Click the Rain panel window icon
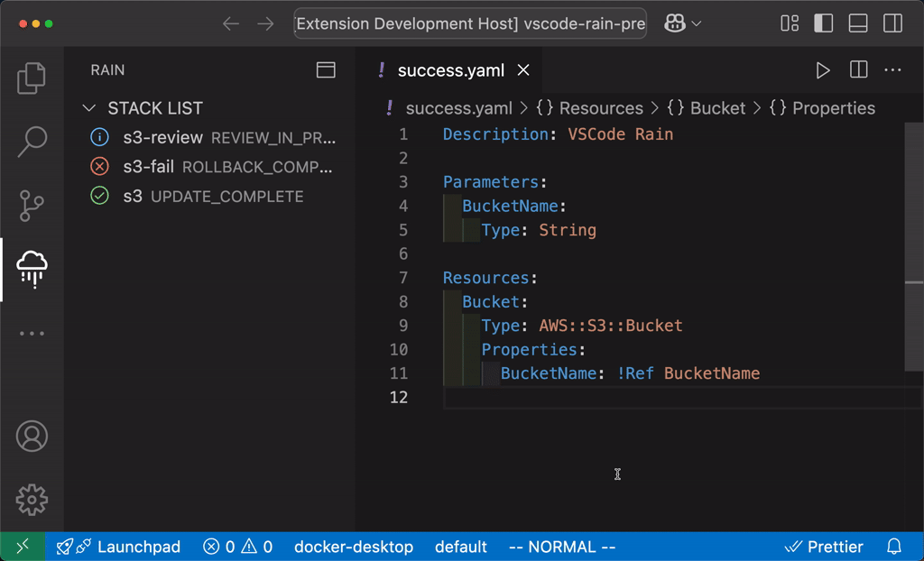The width and height of the screenshot is (924, 561). pos(326,70)
